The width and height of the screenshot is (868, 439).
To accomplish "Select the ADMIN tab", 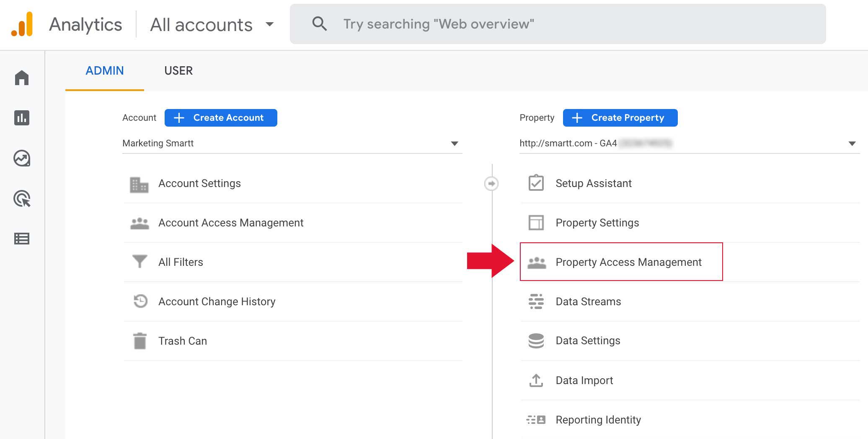I will [105, 70].
